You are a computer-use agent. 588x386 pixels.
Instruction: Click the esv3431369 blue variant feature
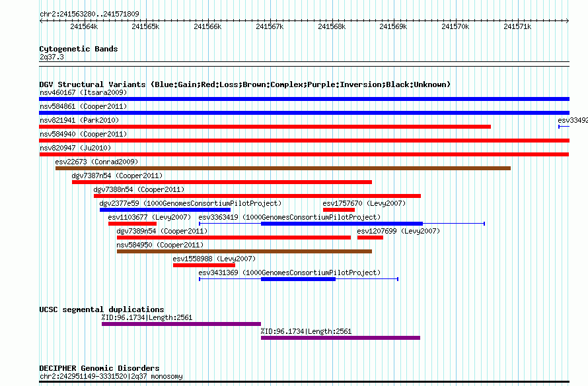[299, 279]
